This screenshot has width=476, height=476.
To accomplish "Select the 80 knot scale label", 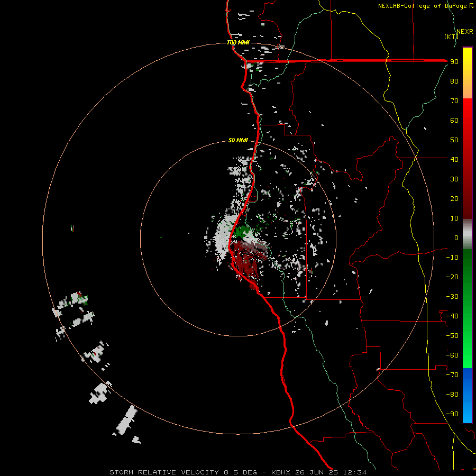I will pos(454,81).
